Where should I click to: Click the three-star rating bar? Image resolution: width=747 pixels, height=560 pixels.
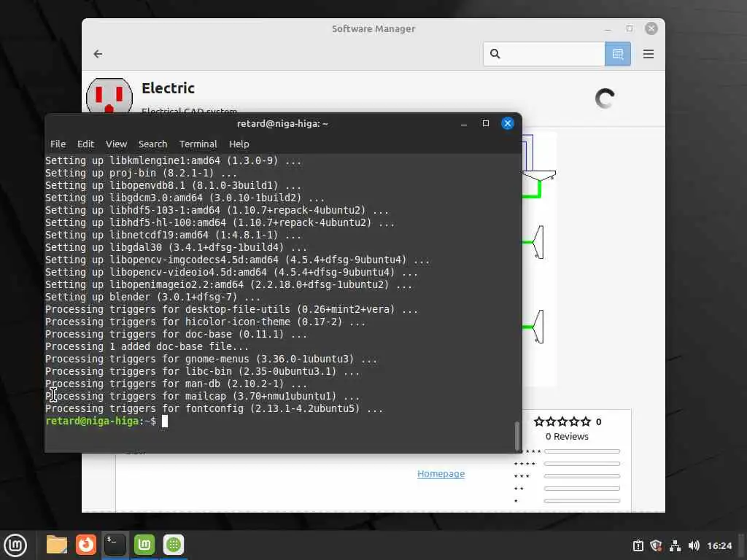pos(581,475)
